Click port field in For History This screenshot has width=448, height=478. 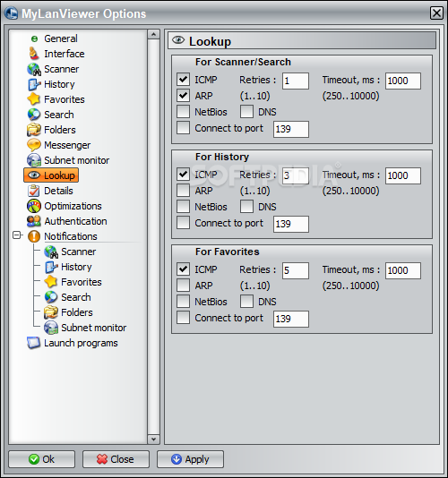coord(291,224)
